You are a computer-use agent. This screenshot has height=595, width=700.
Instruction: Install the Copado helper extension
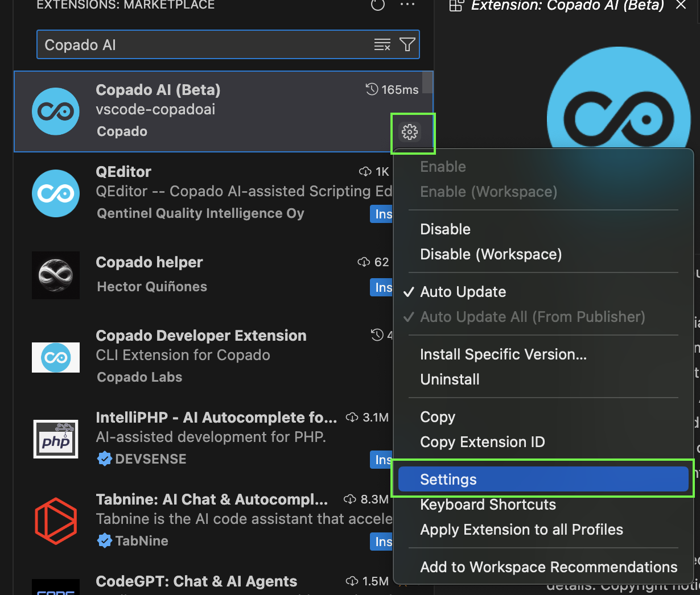(381, 287)
